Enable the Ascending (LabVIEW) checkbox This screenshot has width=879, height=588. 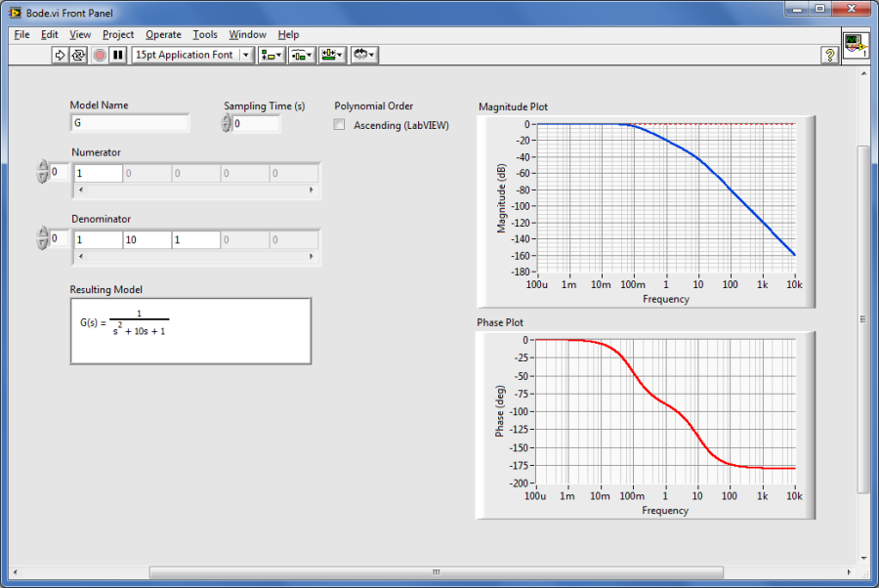coord(340,125)
